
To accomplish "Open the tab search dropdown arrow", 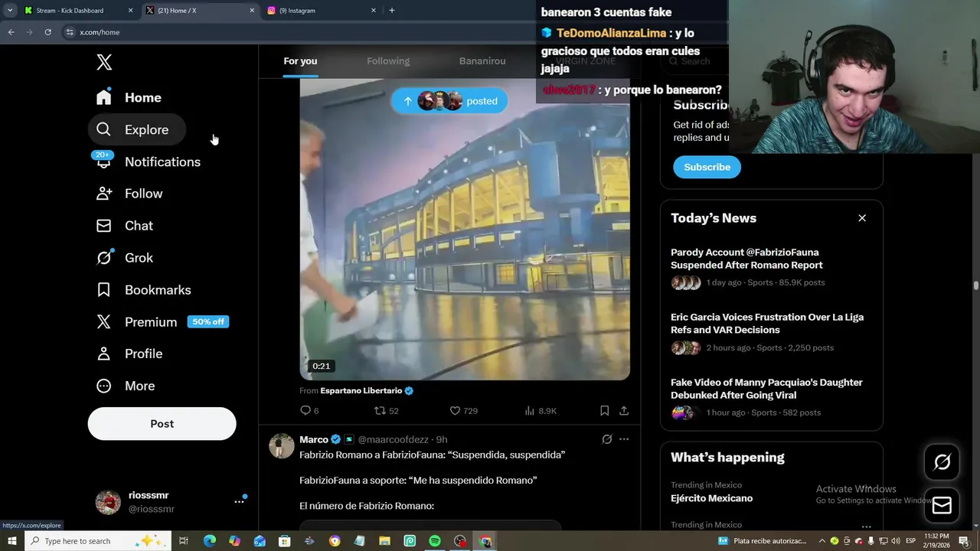I will (x=9, y=11).
